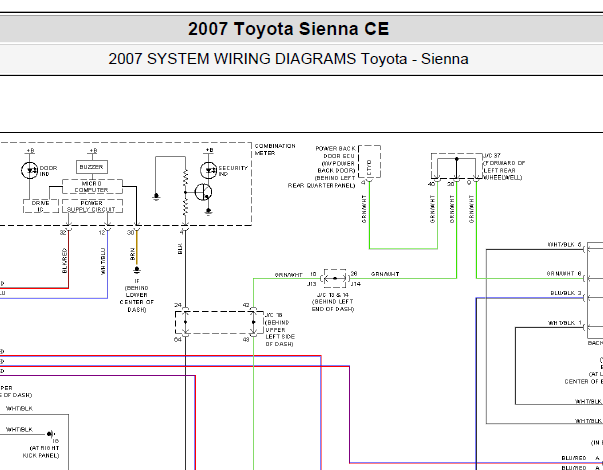The image size is (603, 470).
Task: Select the transistor symbol below SECURITY IND
Action: (203, 192)
